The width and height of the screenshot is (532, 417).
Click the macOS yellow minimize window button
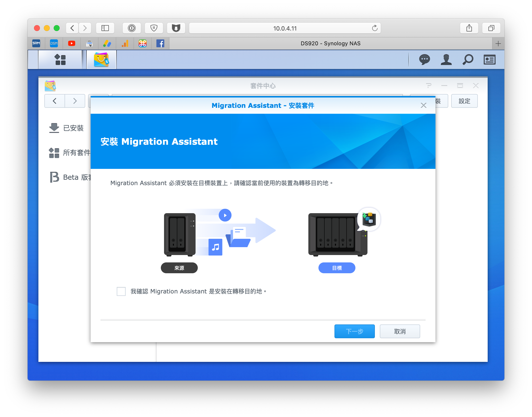pyautogui.click(x=47, y=28)
